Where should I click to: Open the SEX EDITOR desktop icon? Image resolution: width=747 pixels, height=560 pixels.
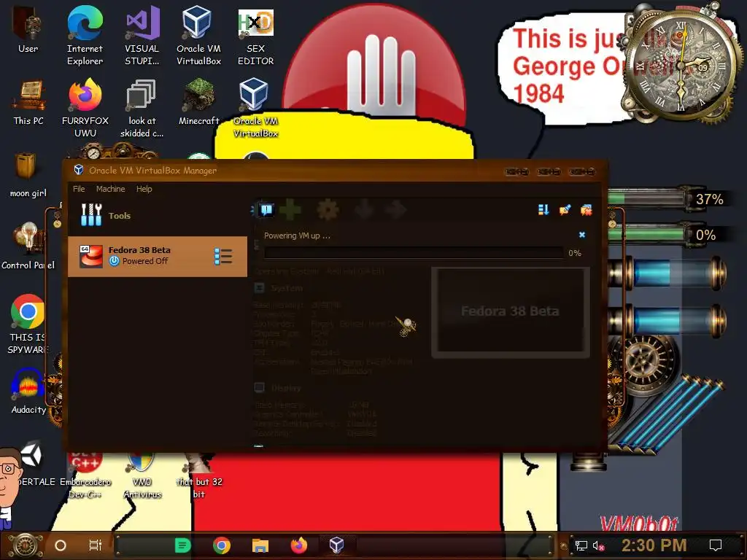(x=256, y=35)
